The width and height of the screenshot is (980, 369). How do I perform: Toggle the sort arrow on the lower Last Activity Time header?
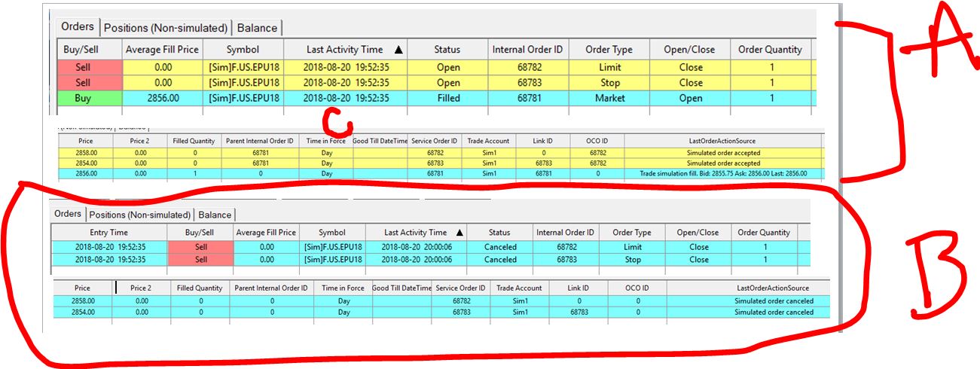459,233
